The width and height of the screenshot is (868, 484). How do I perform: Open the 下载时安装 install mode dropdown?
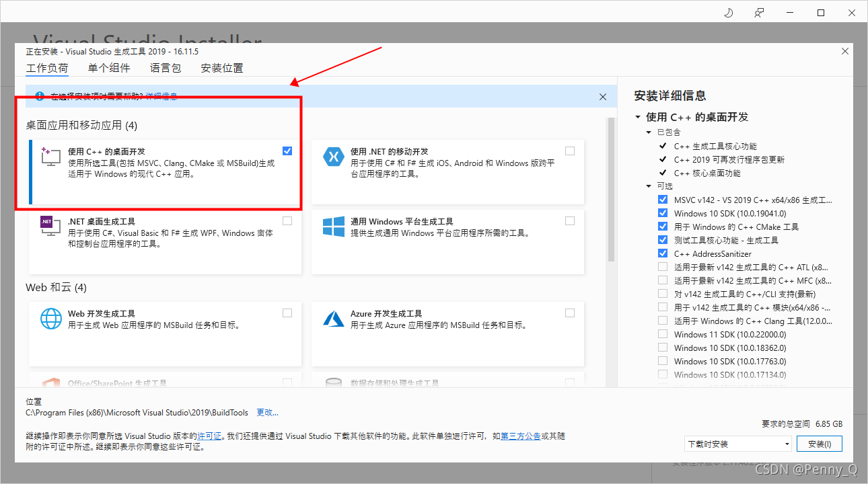[738, 444]
